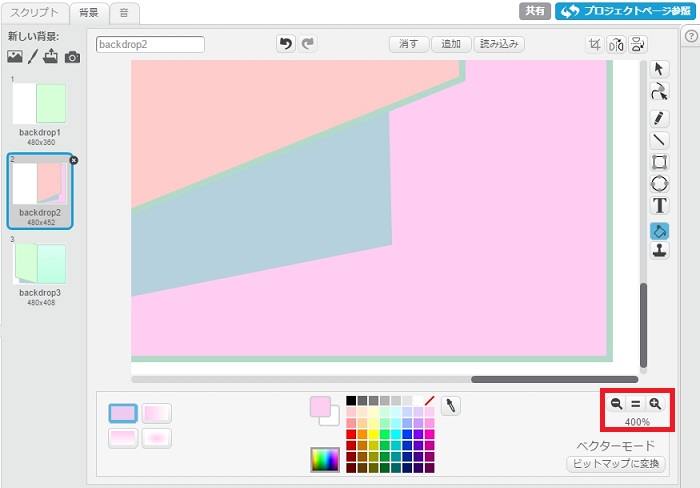700x488 pixels.
Task: Switch to the 音 tab
Action: click(124, 13)
